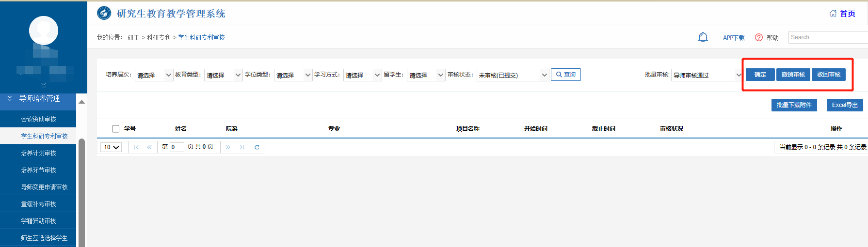Click the APP下载 link
This screenshot has height=247, width=868.
[x=734, y=38]
